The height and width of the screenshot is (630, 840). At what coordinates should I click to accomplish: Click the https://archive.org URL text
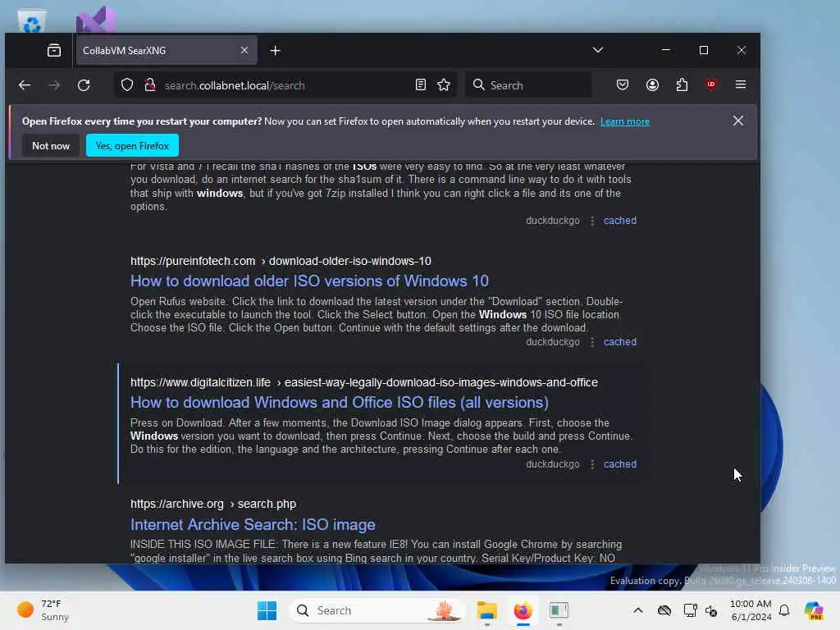(177, 504)
